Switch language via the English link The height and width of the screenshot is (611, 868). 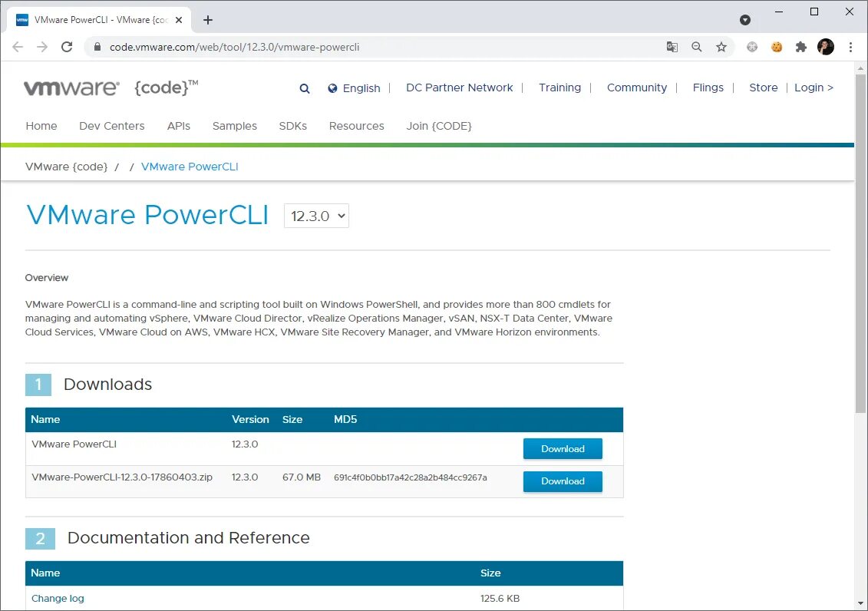click(x=361, y=88)
